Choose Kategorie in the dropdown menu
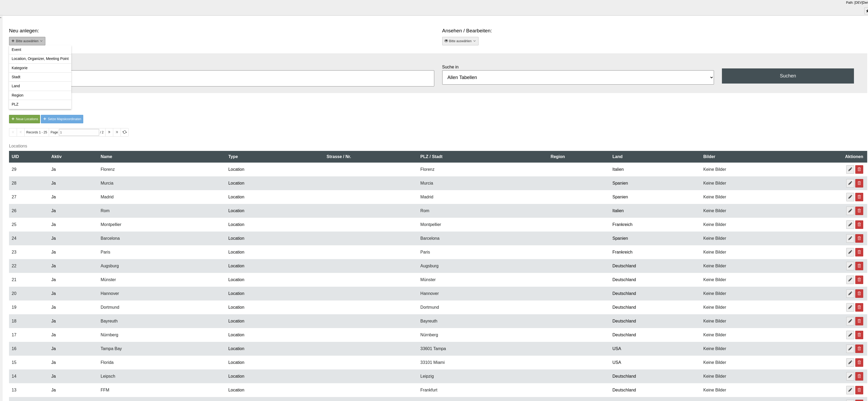 [x=40, y=68]
